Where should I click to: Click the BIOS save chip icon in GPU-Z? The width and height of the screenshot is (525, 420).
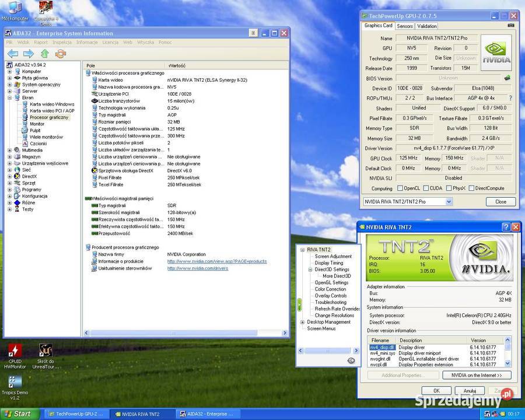[x=507, y=78]
